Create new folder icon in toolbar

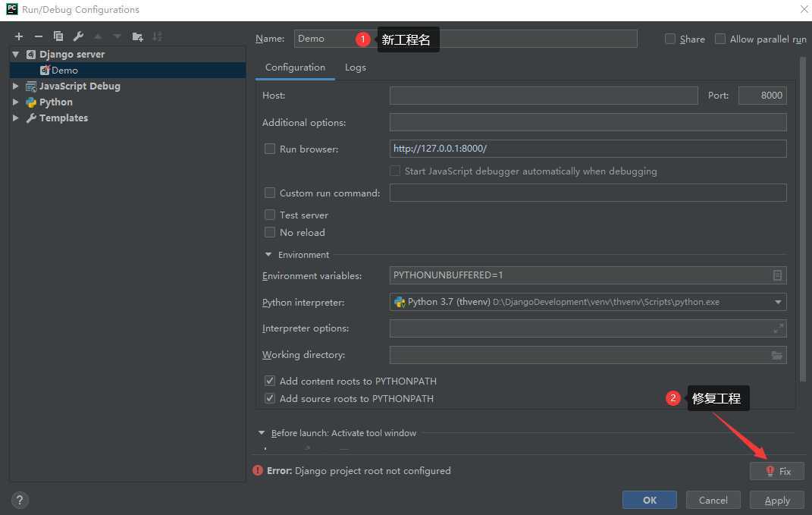pyautogui.click(x=137, y=36)
